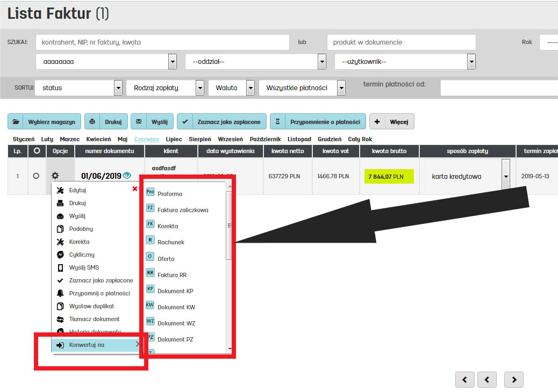Click the gear options icon in row 1
This screenshot has width=558, height=392.
click(x=55, y=176)
